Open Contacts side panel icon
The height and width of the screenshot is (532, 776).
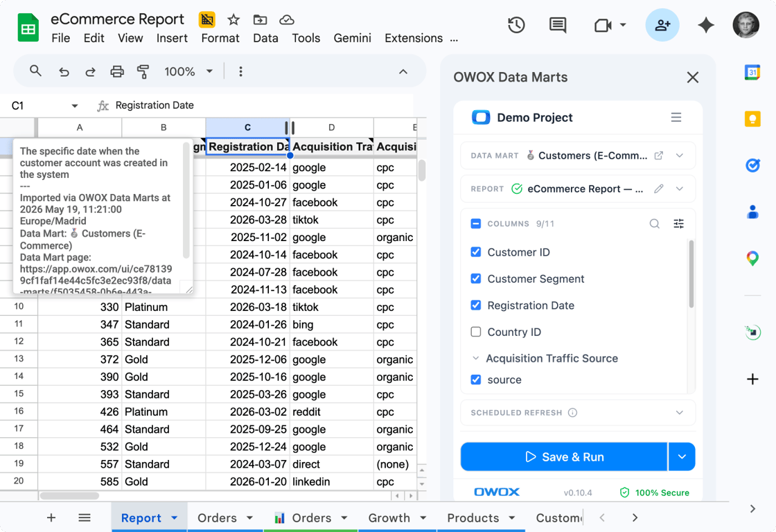[x=752, y=212]
